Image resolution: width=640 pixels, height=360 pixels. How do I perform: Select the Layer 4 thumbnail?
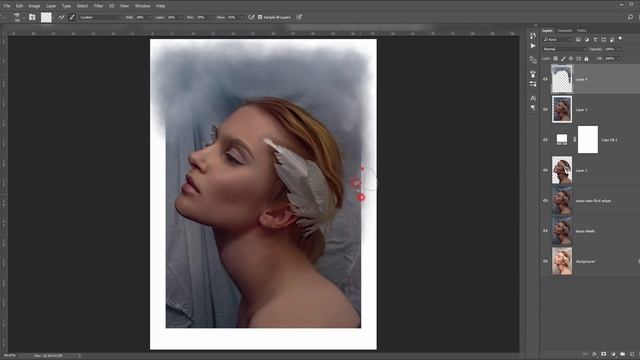coord(562,79)
